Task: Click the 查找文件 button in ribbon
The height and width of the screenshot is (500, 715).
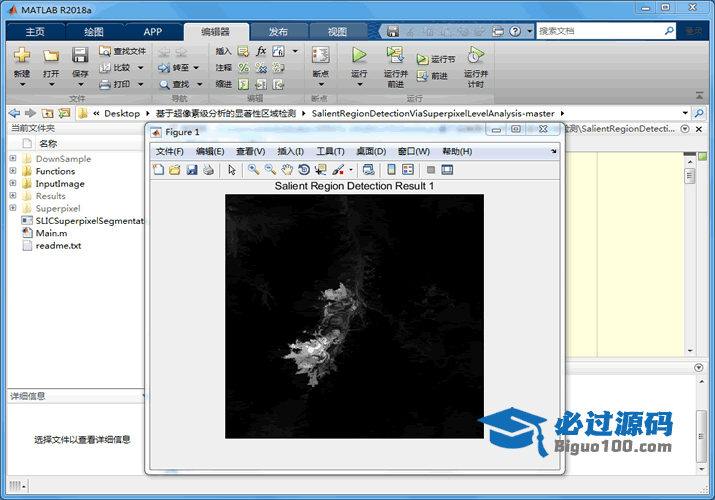Action: click(x=122, y=51)
